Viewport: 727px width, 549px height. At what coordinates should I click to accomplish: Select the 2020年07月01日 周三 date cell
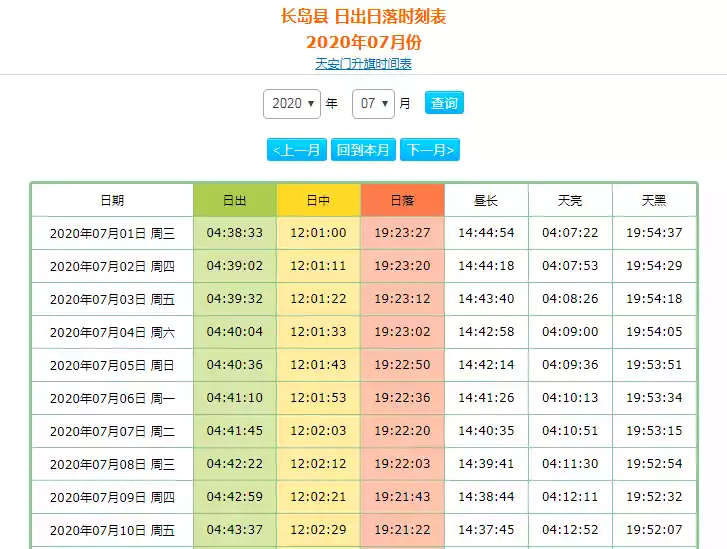(x=112, y=233)
